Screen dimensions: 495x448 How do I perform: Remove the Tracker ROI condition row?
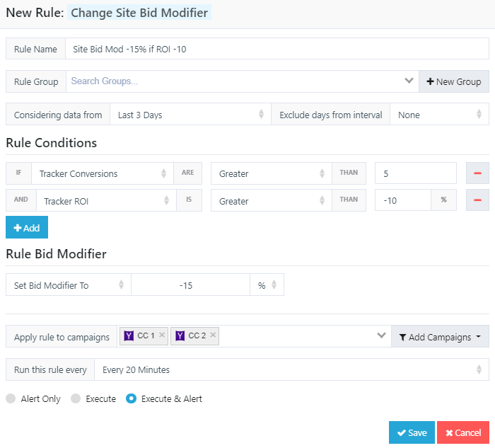coord(477,200)
